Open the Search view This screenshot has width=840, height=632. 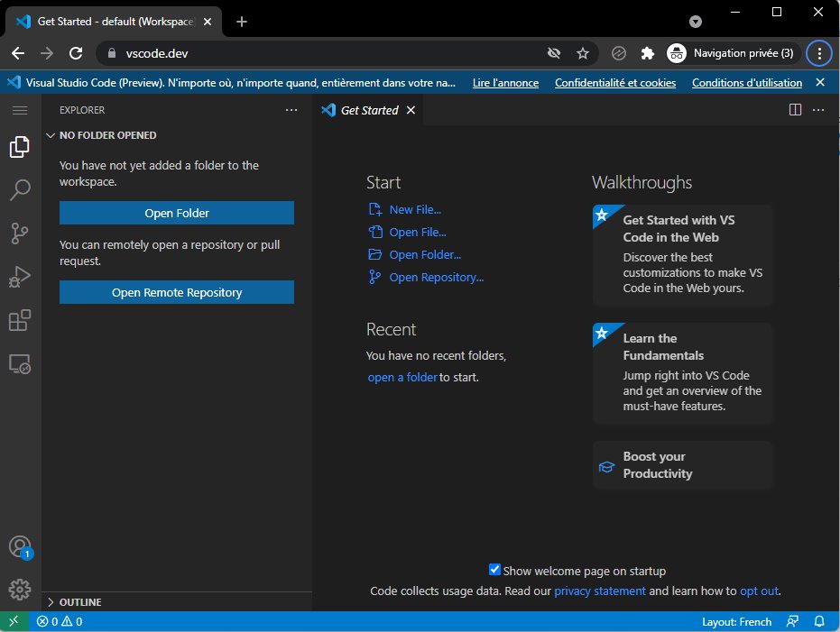click(20, 189)
